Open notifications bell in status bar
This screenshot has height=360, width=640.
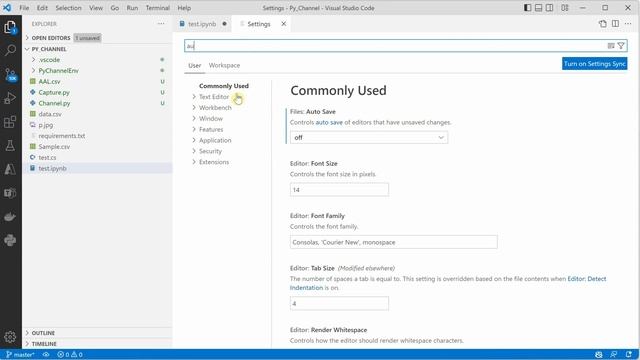tap(629, 355)
